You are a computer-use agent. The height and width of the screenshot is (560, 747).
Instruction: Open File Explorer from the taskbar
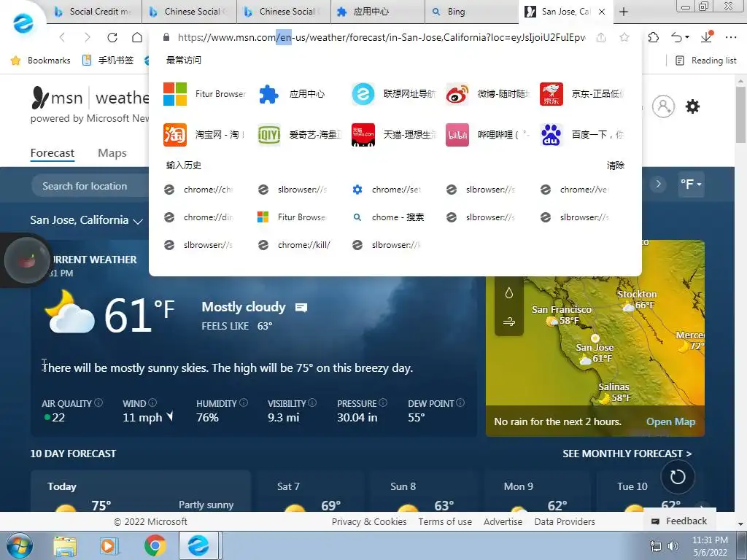(x=65, y=546)
